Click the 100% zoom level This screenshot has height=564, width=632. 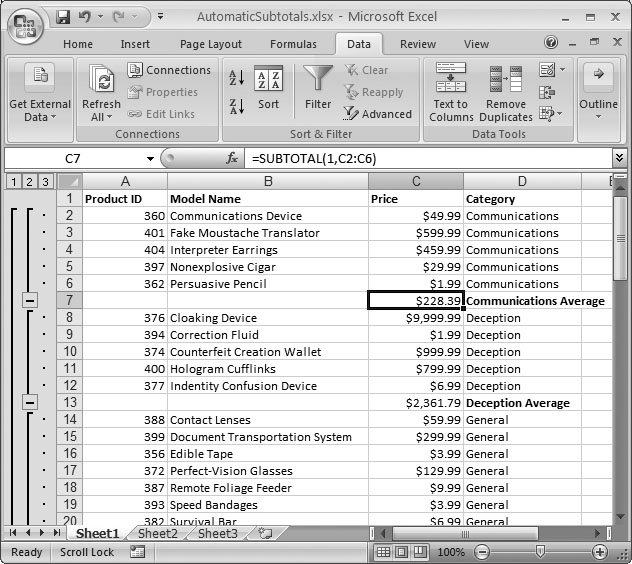coord(451,552)
